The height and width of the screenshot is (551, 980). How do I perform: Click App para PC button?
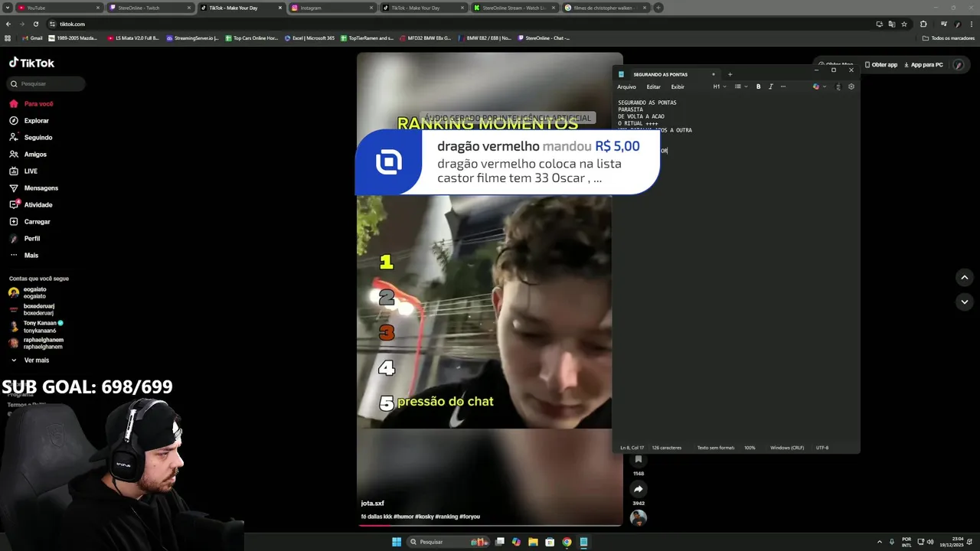[924, 64]
